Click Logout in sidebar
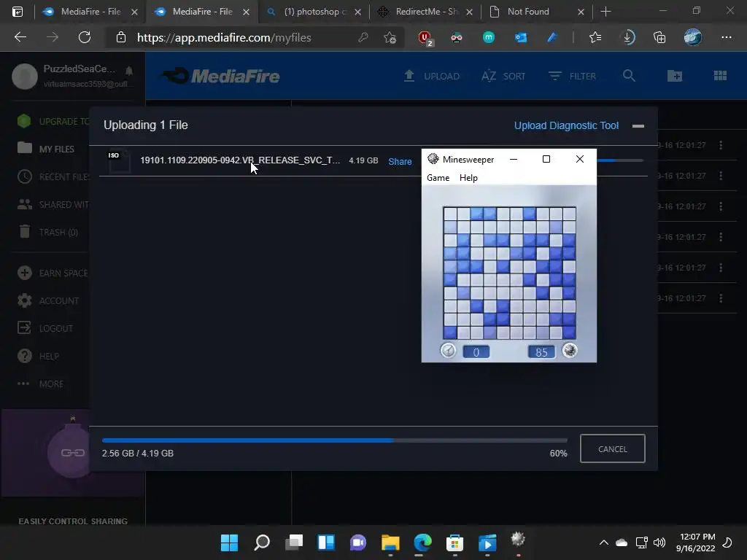The width and height of the screenshot is (747, 560). pos(45,328)
